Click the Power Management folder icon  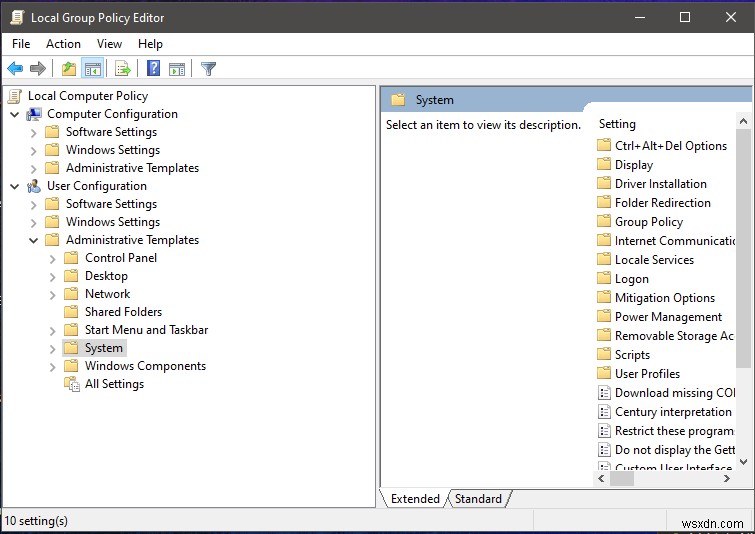pos(604,316)
